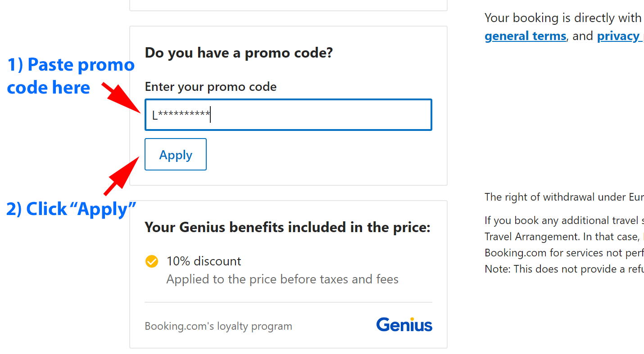Click the text cursor inside the promo field
The height and width of the screenshot is (354, 644).
210,114
